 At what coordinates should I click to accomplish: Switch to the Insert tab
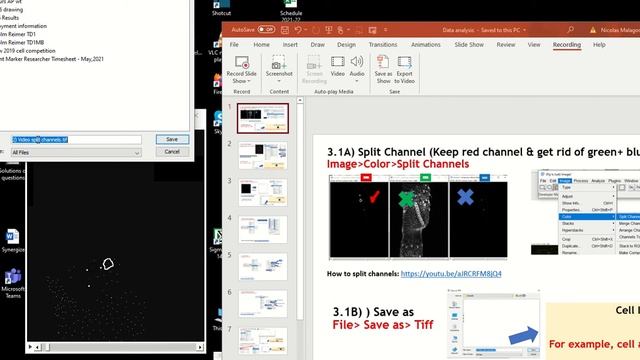click(290, 44)
